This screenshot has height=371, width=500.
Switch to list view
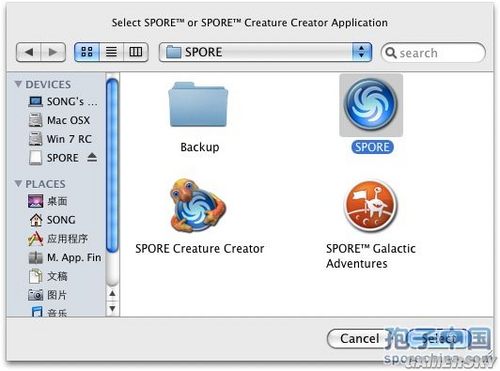coord(111,52)
